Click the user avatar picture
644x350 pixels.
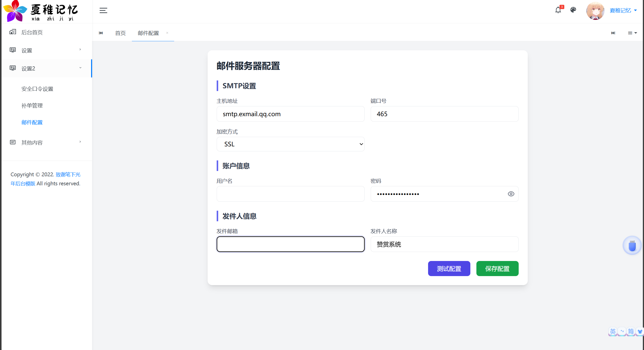pos(595,11)
